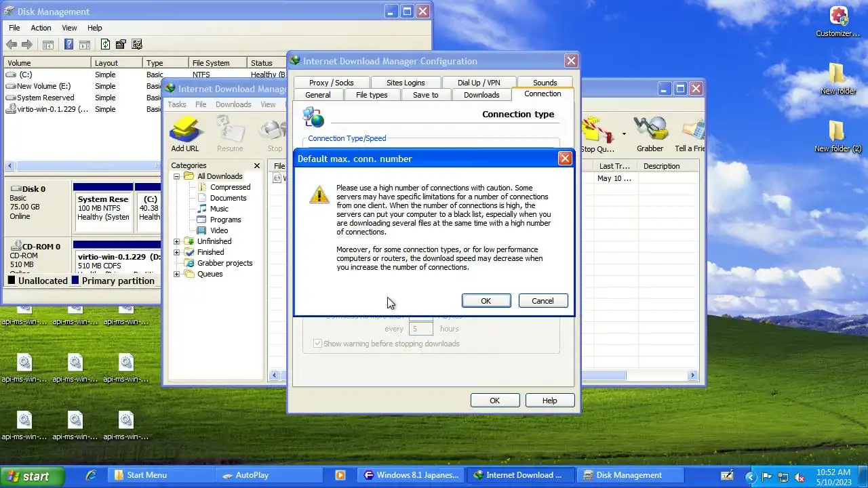Click Forward arrow in Disk Management toolbar

click(27, 45)
